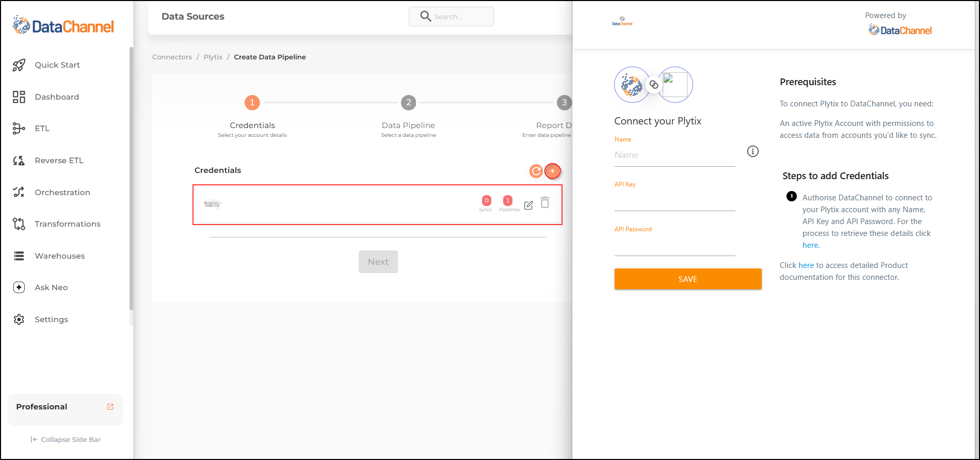Click the chain link connector icon
This screenshot has width=980, height=460.
click(654, 85)
